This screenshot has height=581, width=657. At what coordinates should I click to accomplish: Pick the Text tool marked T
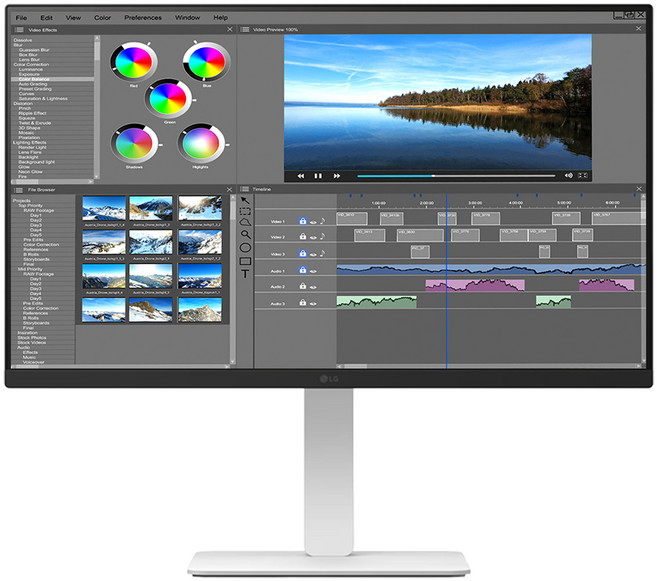(x=245, y=274)
